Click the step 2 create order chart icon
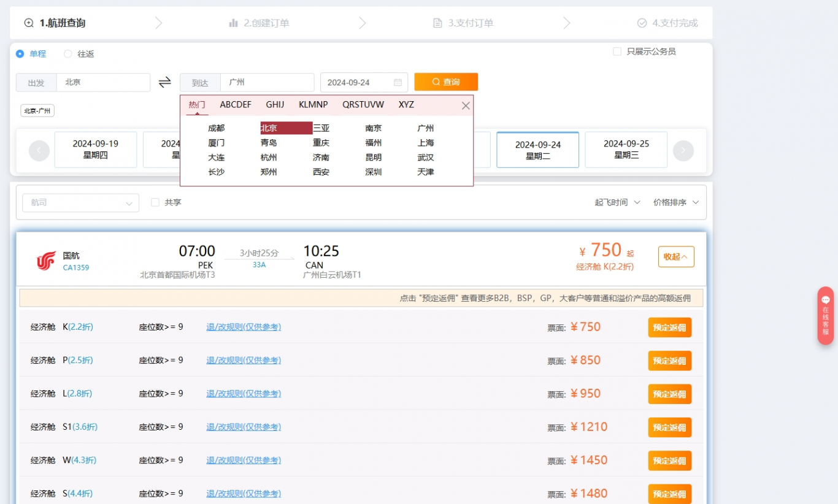The image size is (838, 504). [233, 23]
